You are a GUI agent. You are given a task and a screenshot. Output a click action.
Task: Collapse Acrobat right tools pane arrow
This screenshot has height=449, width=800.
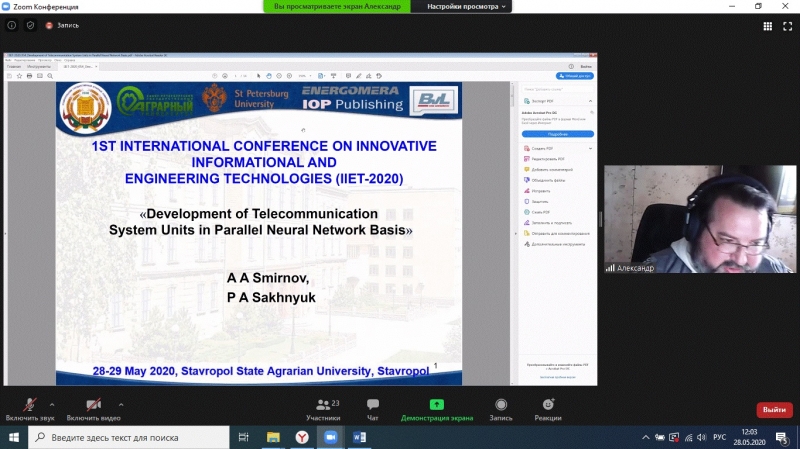tap(515, 234)
